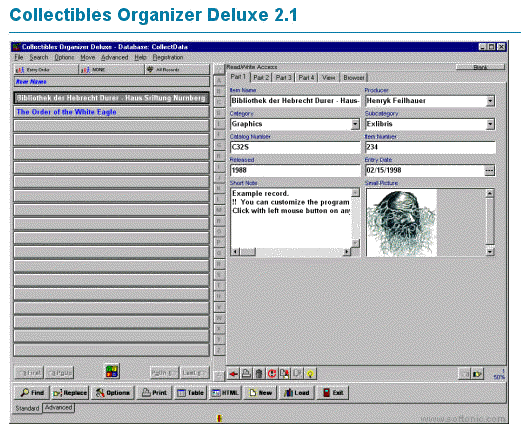The image size is (521, 437).
Task: Click the Item Name input field
Action: tap(295, 101)
